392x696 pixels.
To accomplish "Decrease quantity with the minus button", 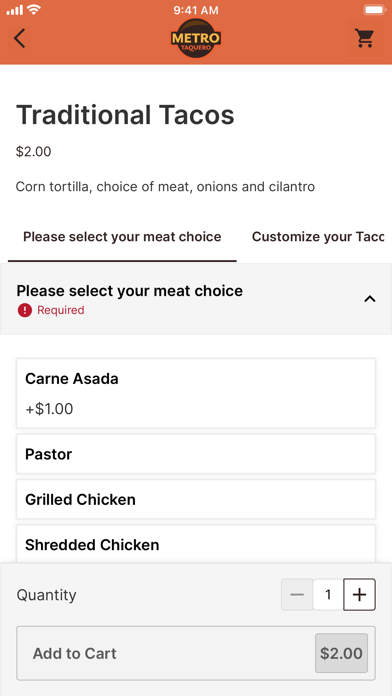I will coord(297,594).
